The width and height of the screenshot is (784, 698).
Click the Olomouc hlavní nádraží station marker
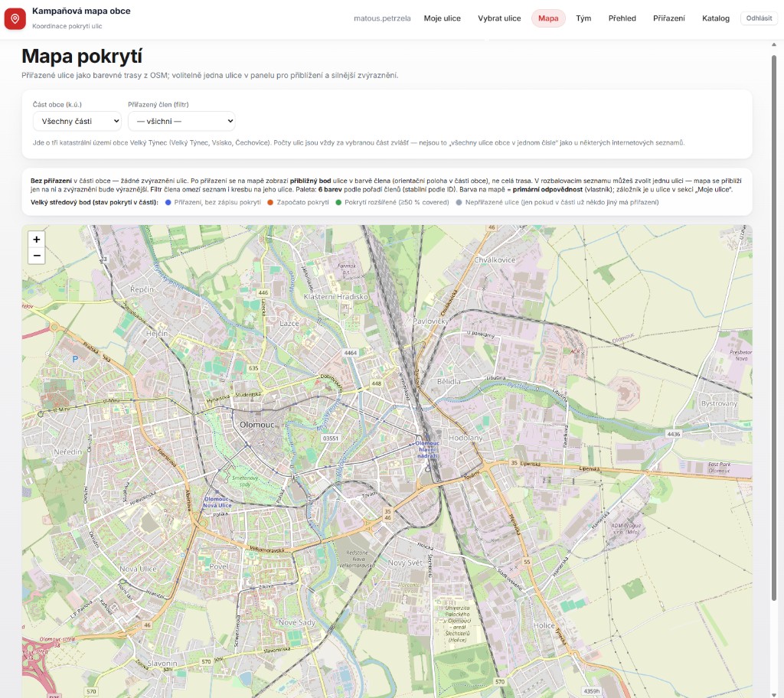426,445
